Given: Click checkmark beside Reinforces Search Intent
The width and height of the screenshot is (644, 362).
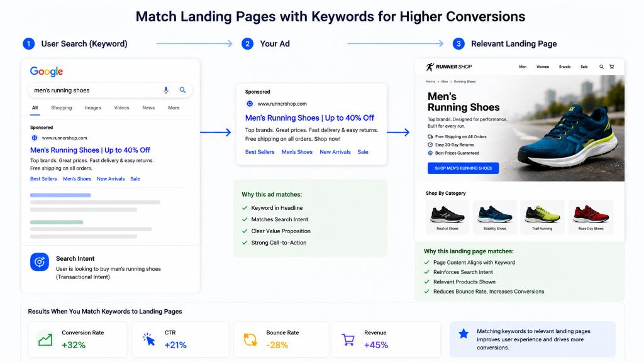Looking at the screenshot, I should click(x=427, y=272).
